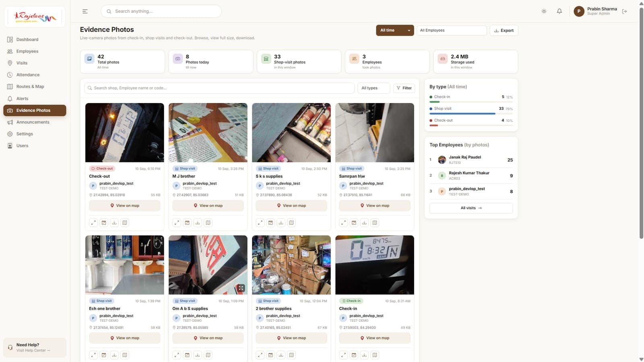Collapse sidebar with the hamburger menu icon
The image size is (644, 362).
pyautogui.click(x=85, y=11)
